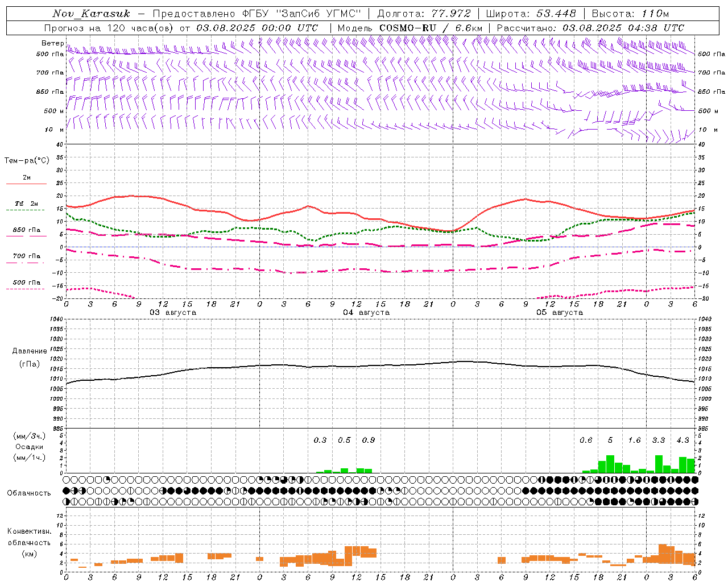
Task: Click the line sample under the '700 гПа' legend entry
Action: click(x=26, y=263)
